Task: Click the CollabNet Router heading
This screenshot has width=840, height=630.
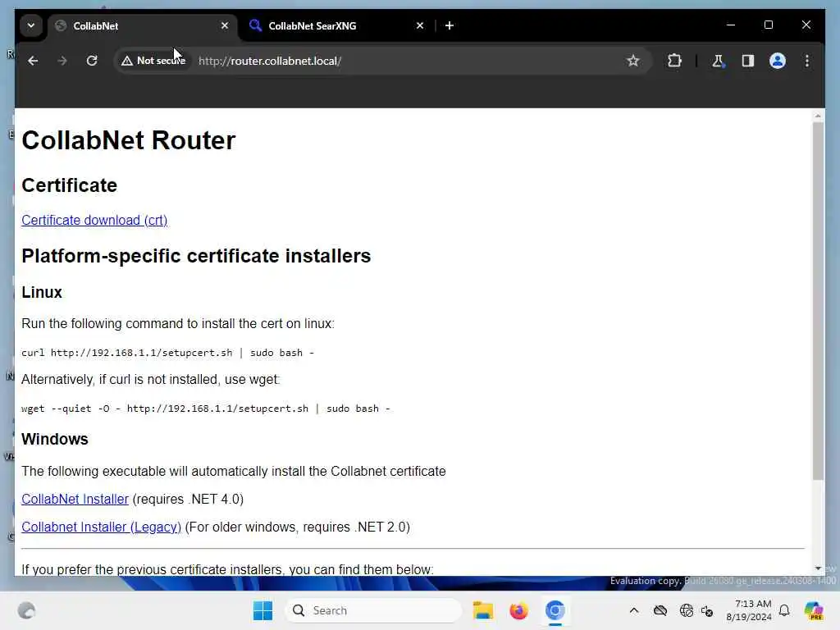Action: click(x=129, y=140)
